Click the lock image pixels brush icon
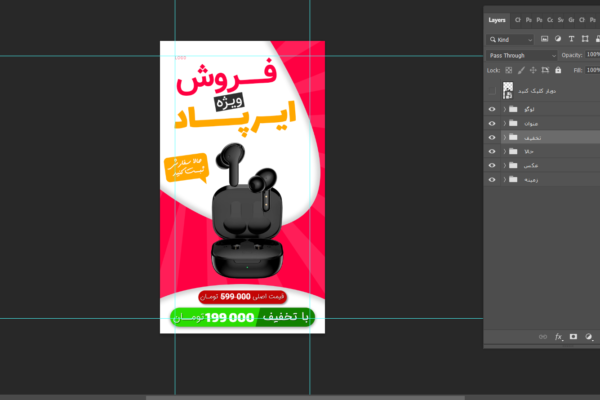 coord(520,71)
